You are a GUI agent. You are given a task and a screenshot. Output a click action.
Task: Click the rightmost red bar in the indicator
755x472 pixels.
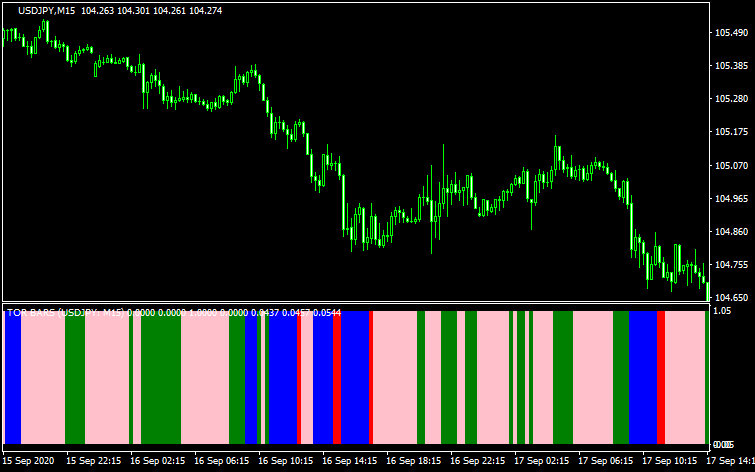661,377
